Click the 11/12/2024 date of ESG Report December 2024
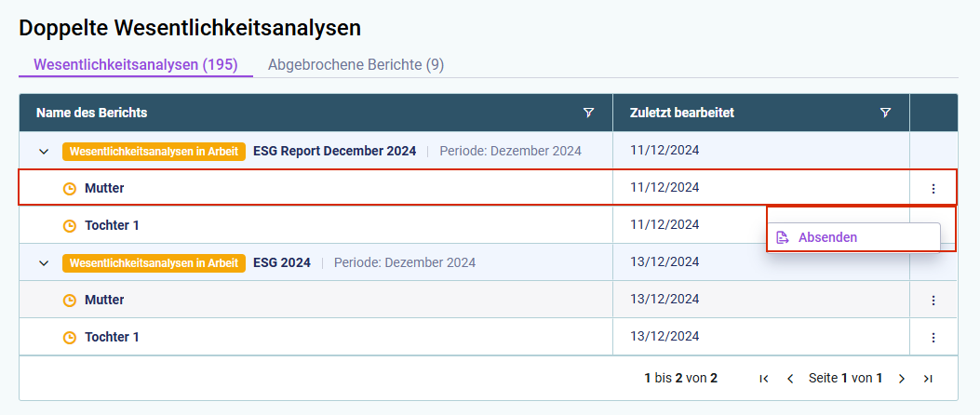 pos(665,150)
